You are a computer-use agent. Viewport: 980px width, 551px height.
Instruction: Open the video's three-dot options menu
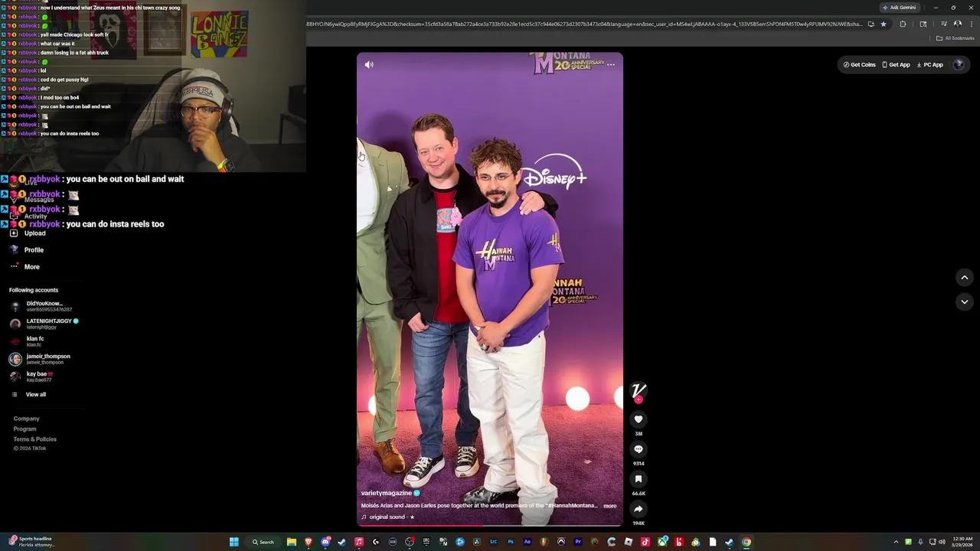click(611, 65)
